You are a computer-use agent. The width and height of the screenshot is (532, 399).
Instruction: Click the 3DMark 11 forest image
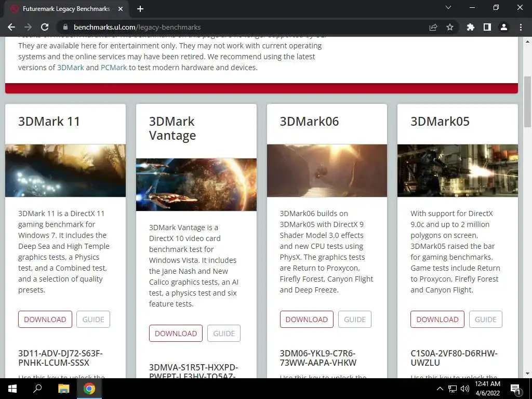(65, 170)
